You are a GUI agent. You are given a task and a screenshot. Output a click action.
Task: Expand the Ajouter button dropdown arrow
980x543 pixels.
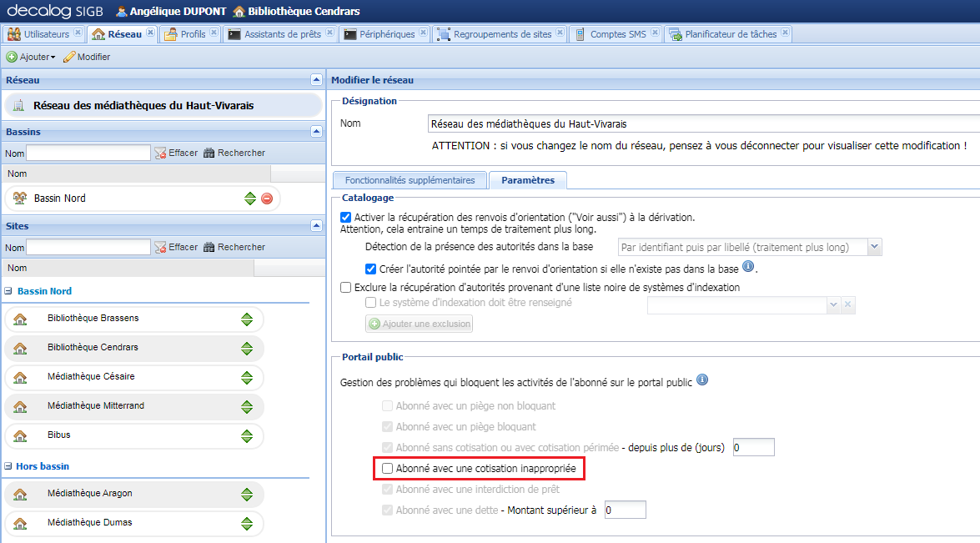click(51, 57)
